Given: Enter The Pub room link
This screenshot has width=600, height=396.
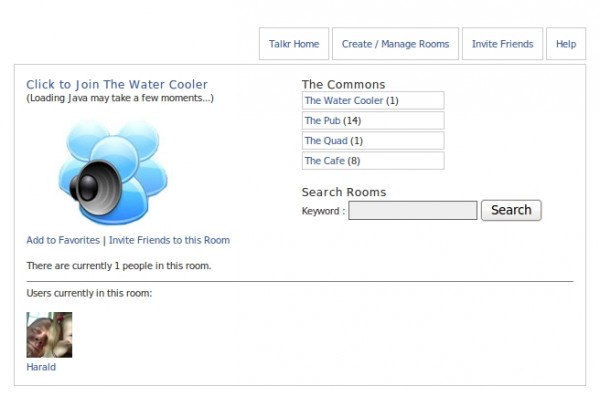Looking at the screenshot, I should tap(322, 121).
